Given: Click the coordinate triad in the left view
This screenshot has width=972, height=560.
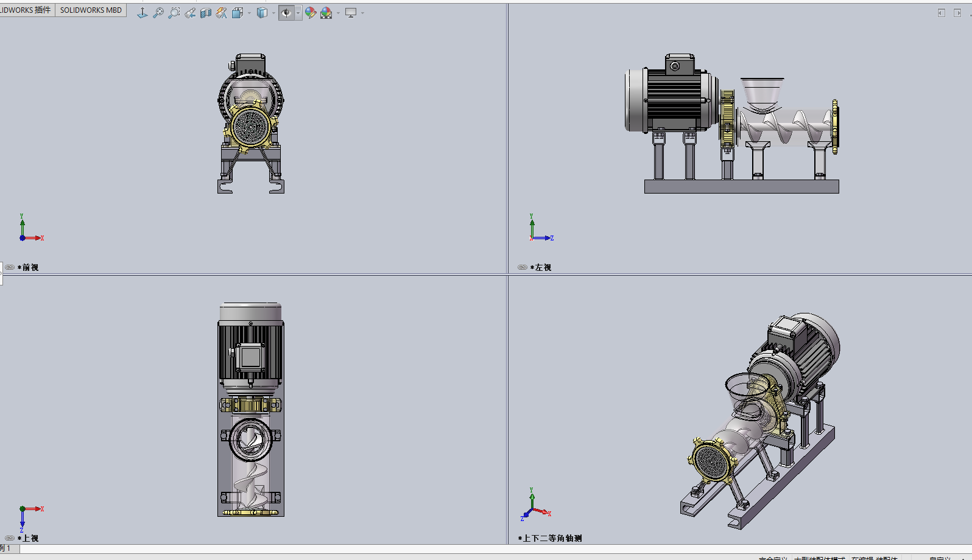Looking at the screenshot, I should (541, 228).
